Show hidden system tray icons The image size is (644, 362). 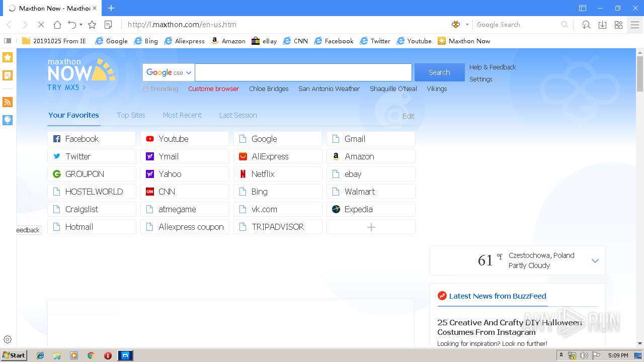[x=561, y=355]
